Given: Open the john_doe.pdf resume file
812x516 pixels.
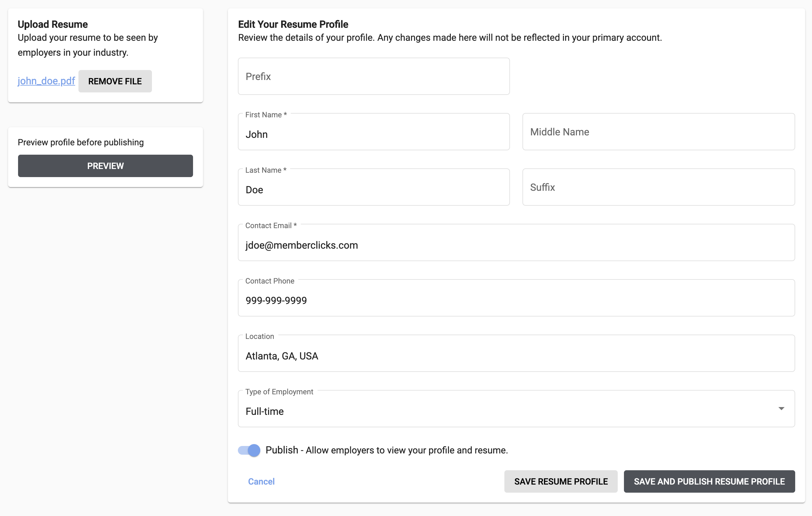Looking at the screenshot, I should (46, 81).
